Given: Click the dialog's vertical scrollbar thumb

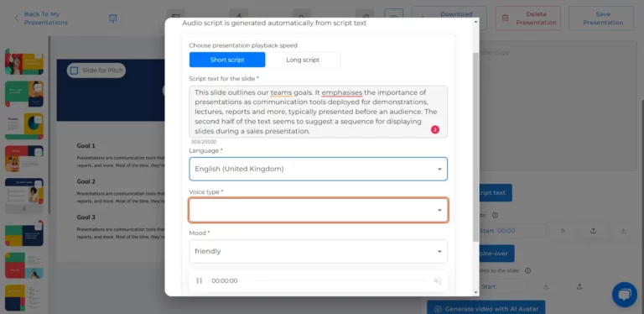Looking at the screenshot, I should pos(476,147).
